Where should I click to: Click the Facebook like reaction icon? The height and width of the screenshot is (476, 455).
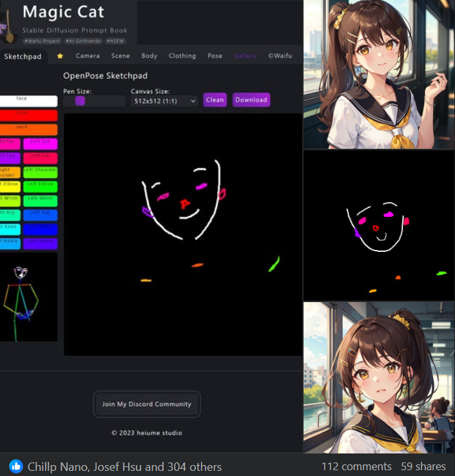pyautogui.click(x=16, y=466)
